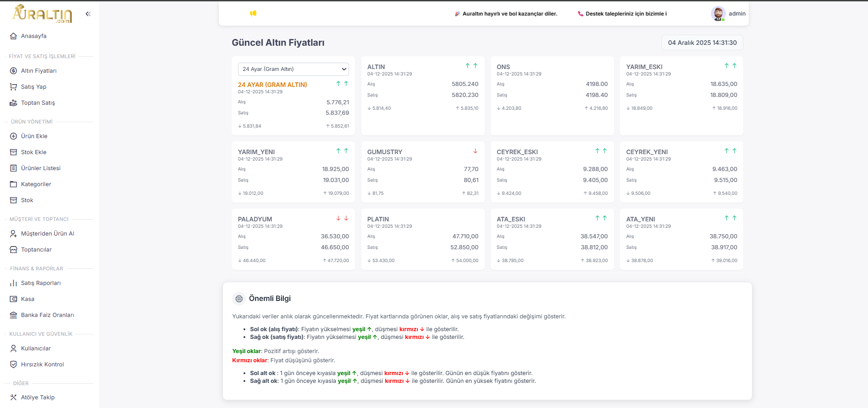Navigate to Müşteriden Ürün Al
This screenshot has width=868, height=408.
tap(48, 234)
